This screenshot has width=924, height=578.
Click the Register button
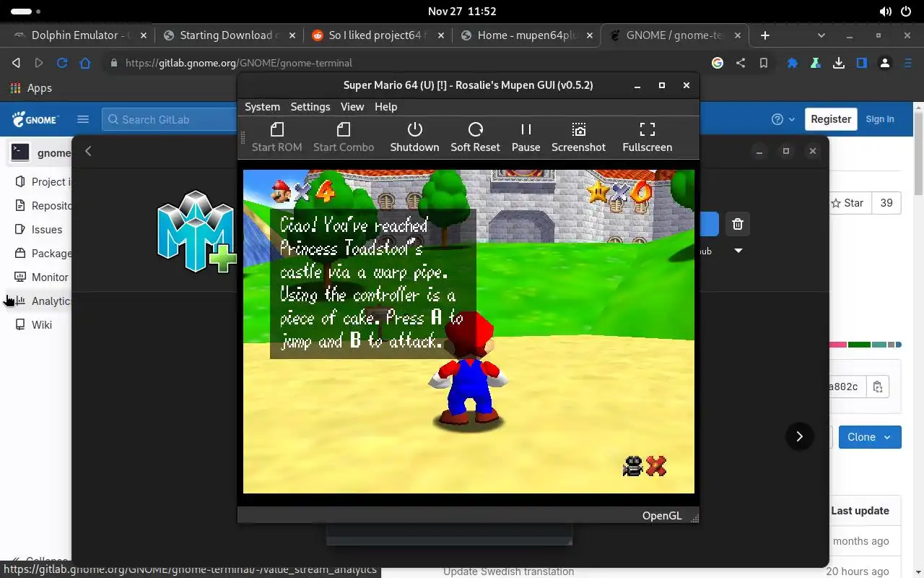(x=831, y=119)
